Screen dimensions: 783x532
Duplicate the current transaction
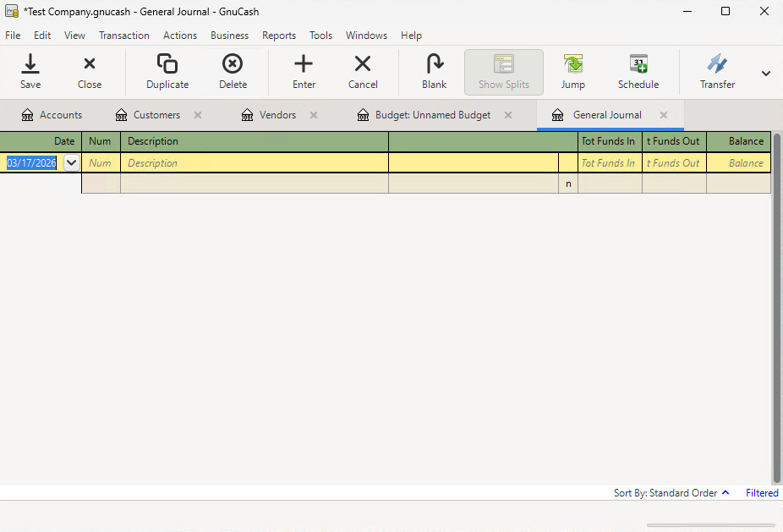pos(167,71)
